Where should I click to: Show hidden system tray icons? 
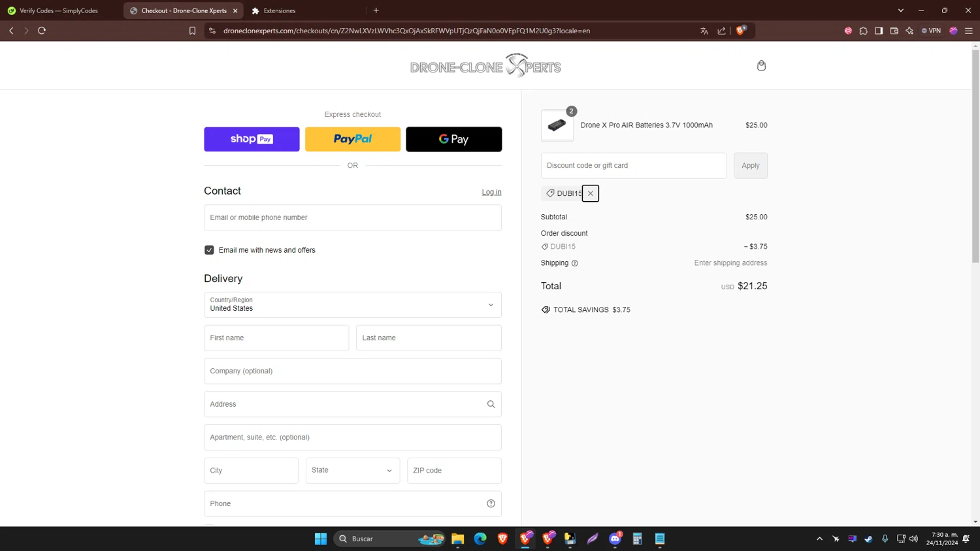[819, 539]
